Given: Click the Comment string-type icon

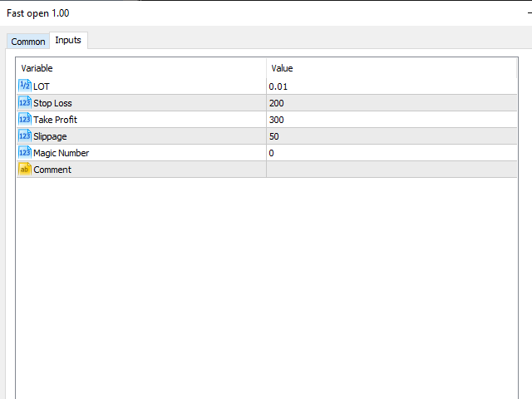Looking at the screenshot, I should [24, 169].
